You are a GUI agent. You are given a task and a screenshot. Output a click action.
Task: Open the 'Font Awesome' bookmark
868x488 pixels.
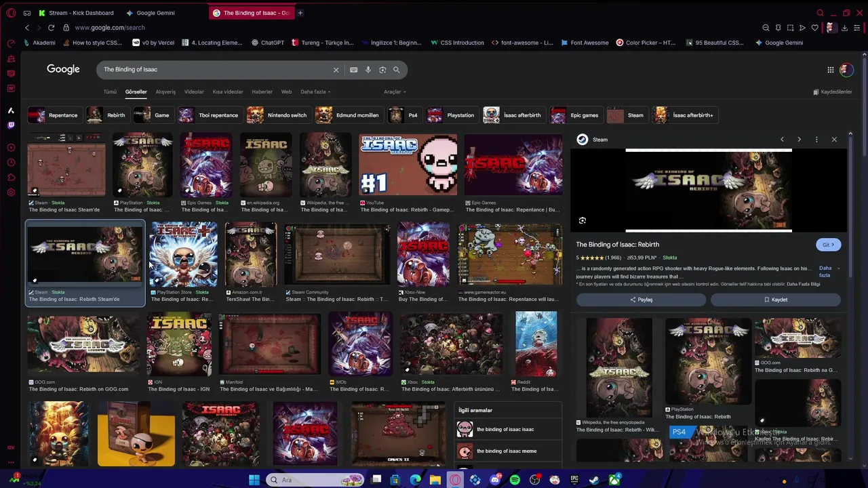[x=585, y=43]
